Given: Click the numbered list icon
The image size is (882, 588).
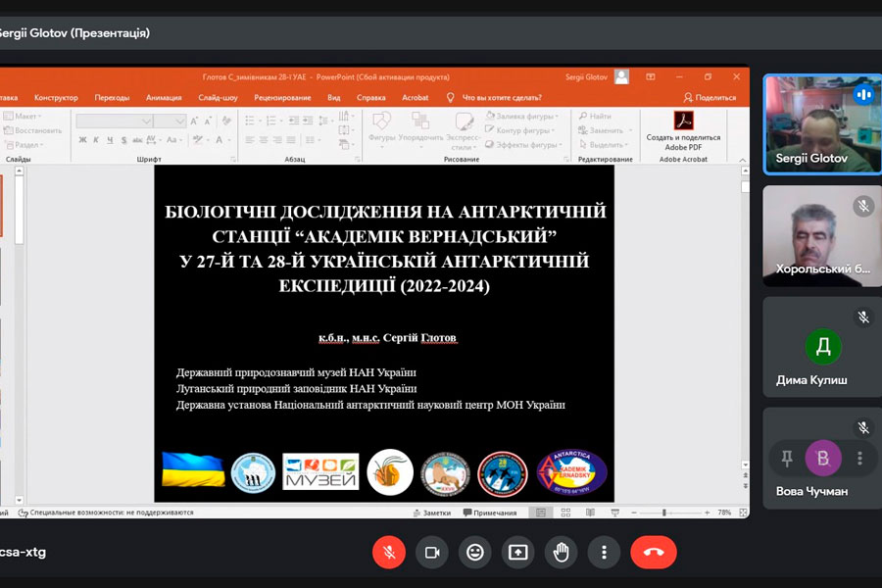Looking at the screenshot, I should point(273,121).
